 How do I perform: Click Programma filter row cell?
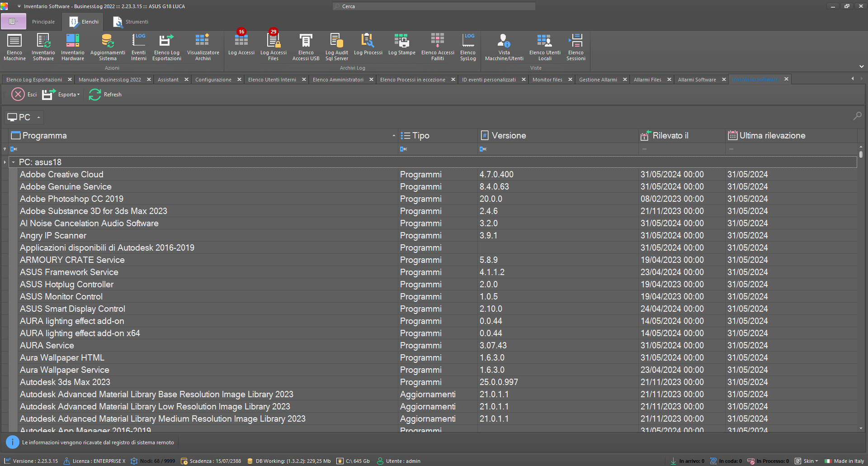point(203,149)
